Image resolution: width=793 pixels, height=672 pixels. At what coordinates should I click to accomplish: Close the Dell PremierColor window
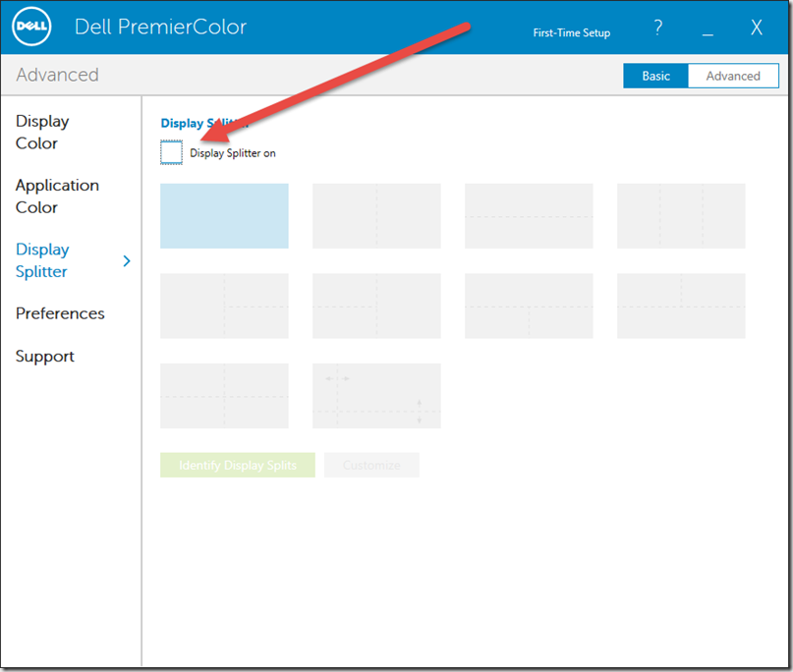click(x=757, y=28)
